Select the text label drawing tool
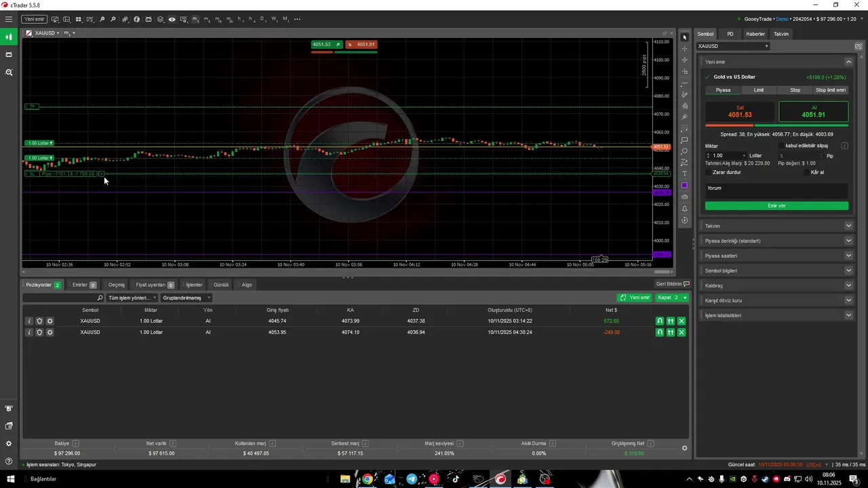 tap(684, 174)
